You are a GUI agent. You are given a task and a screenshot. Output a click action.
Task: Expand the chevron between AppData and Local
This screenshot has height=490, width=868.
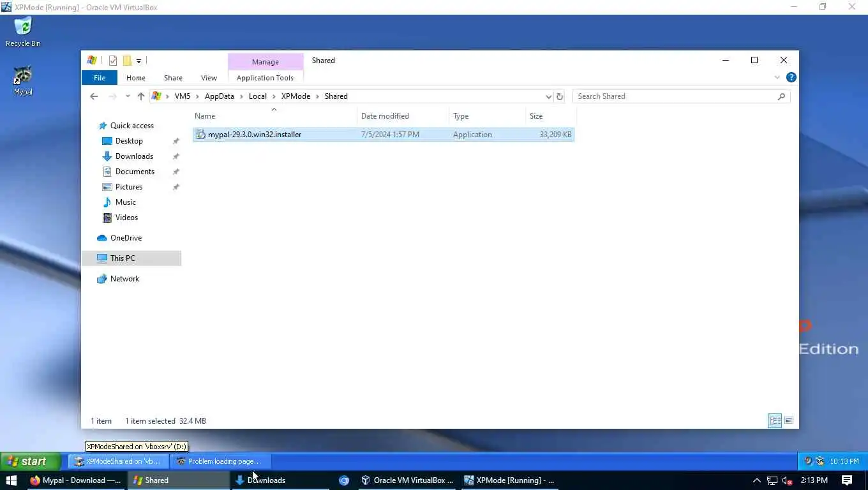[242, 96]
